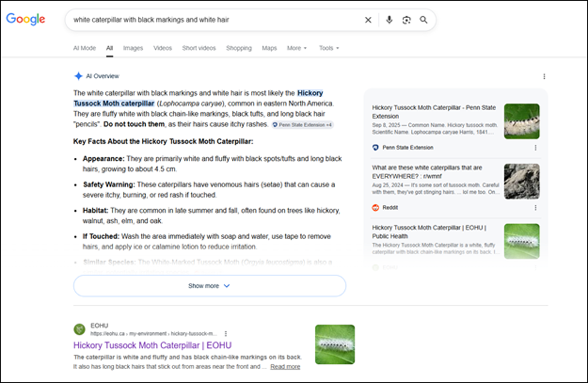Open Hickory Tussock Moth Caterpillar EOHU Public Health card
The image size is (588, 383).
(x=429, y=232)
